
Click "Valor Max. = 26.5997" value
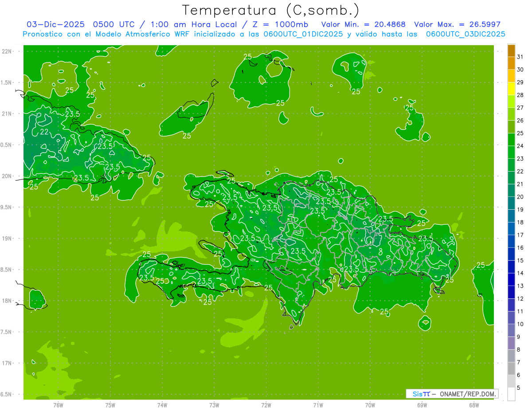click(x=457, y=24)
